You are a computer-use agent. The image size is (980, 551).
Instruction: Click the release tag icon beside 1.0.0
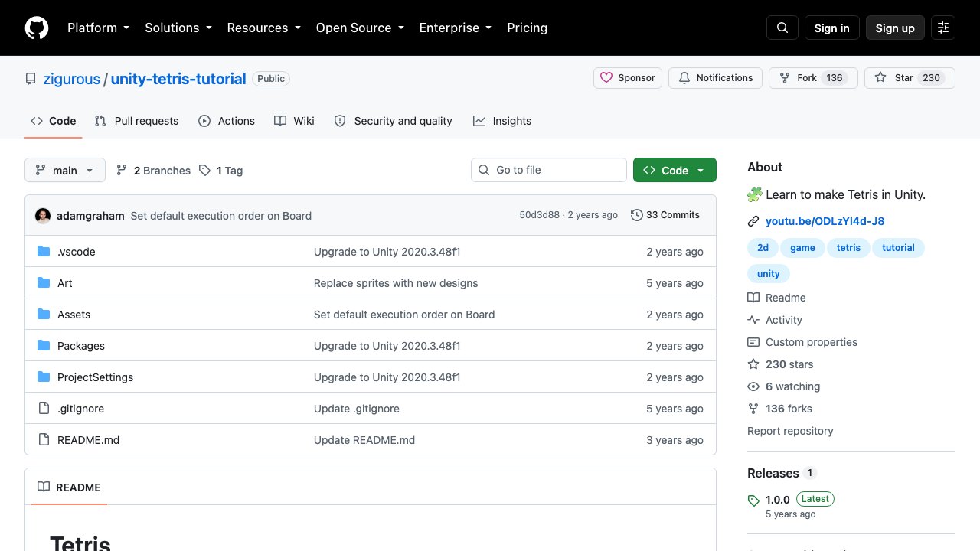point(753,500)
